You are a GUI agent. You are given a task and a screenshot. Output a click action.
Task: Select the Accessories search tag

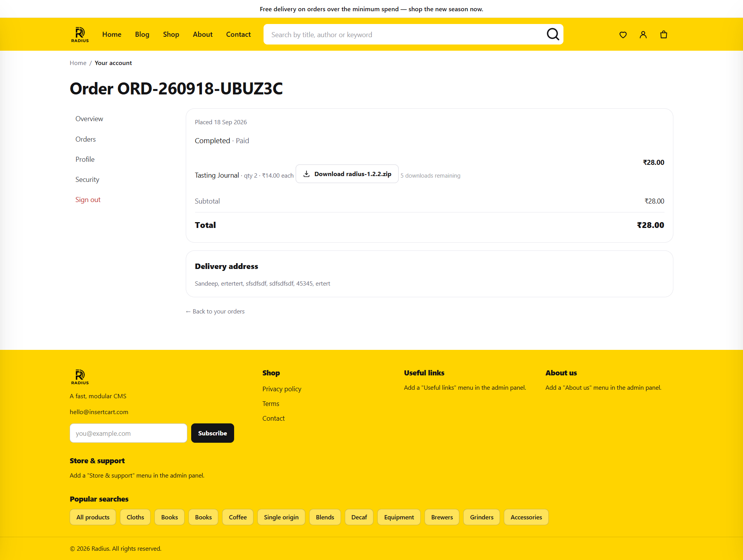[x=526, y=517]
